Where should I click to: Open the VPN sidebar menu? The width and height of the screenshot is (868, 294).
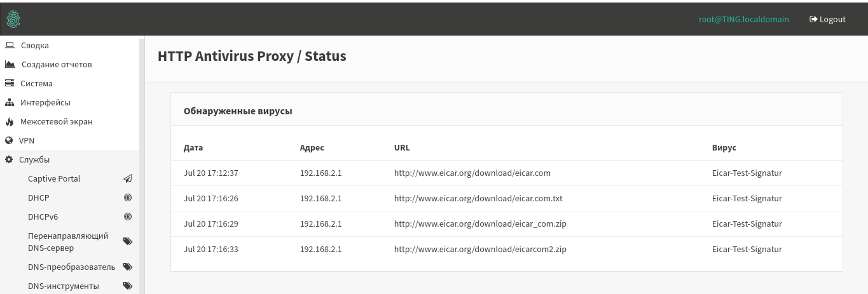coord(27,141)
